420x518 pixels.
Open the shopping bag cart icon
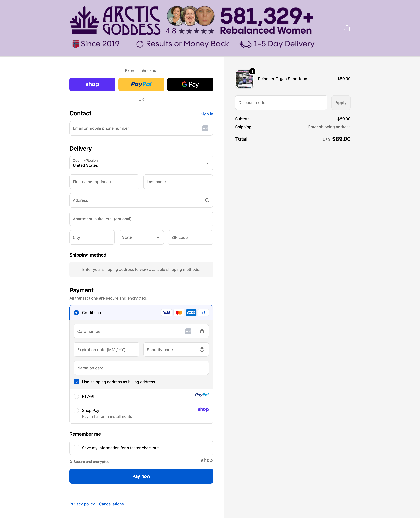coord(347,28)
